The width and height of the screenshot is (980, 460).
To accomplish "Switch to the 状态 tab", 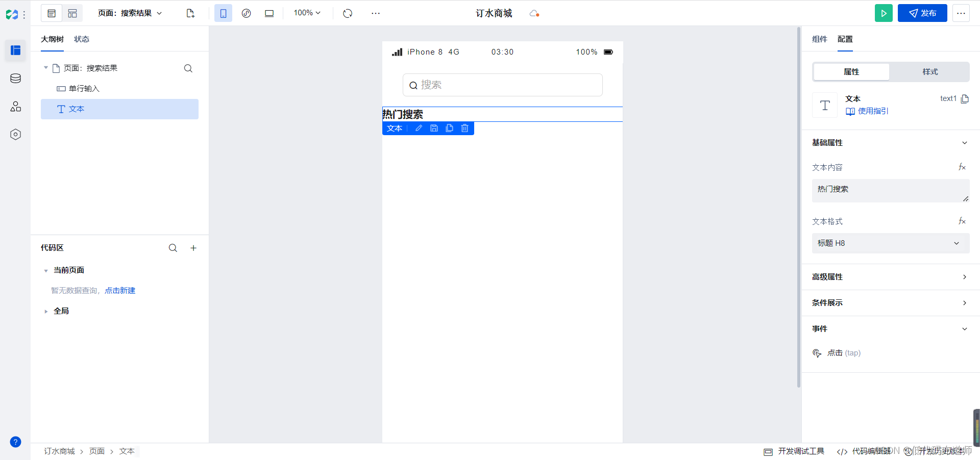I will pyautogui.click(x=82, y=39).
